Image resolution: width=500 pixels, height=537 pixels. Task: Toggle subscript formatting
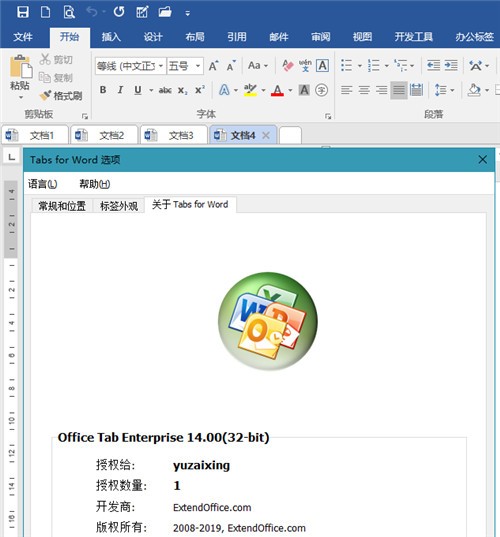coord(182,90)
